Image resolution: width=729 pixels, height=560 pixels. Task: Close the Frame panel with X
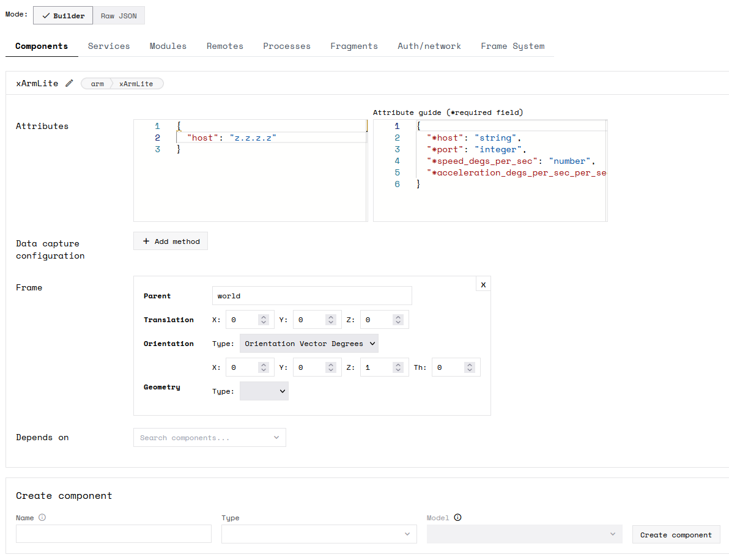point(483,284)
